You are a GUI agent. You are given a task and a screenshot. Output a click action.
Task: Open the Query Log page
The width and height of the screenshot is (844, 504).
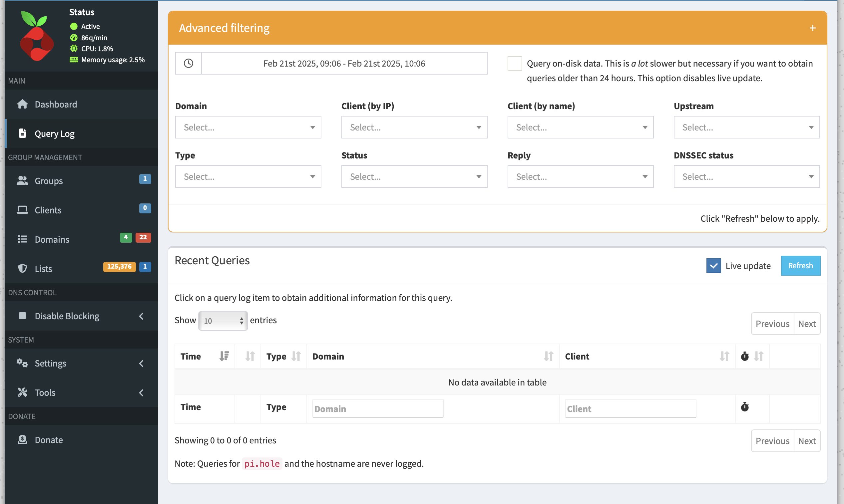tap(81, 133)
